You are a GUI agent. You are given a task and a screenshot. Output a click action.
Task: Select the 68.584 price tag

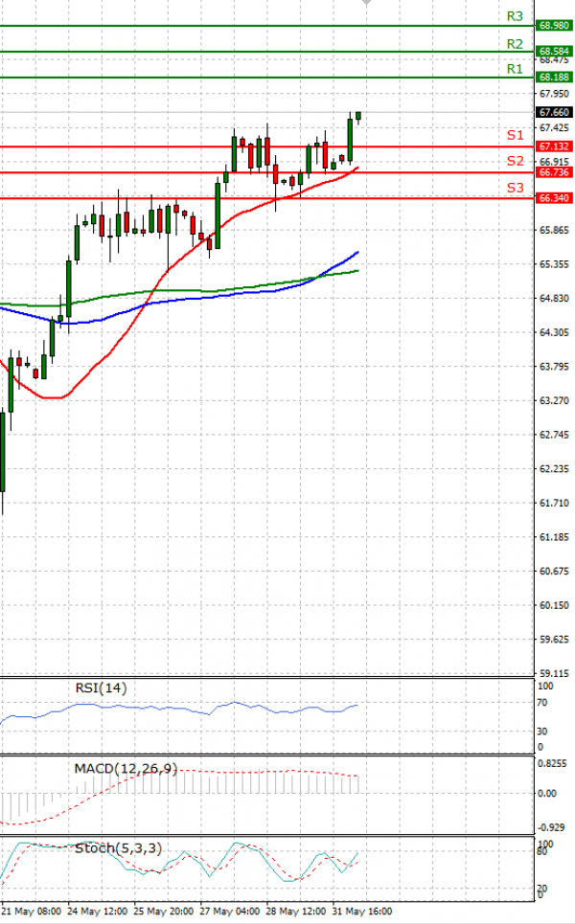(554, 52)
